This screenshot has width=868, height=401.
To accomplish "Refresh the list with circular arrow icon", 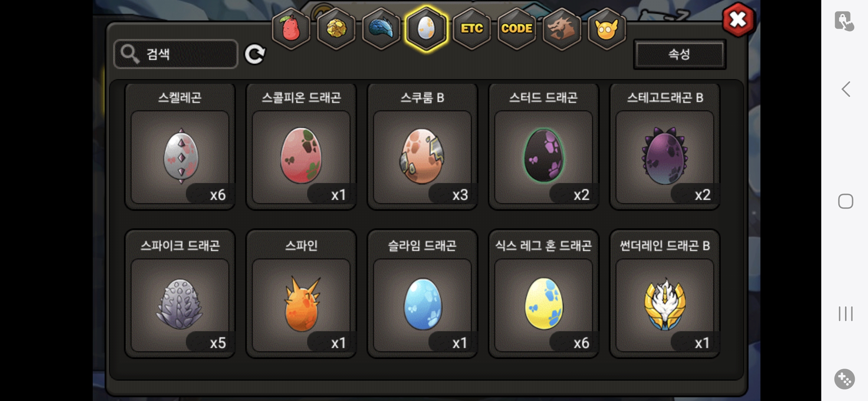I will pos(255,54).
